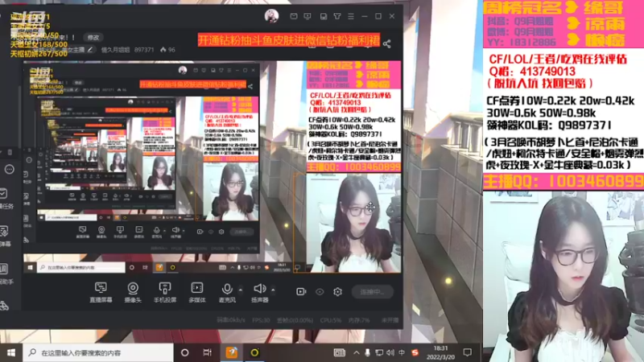Click the 未开播 status text
The height and width of the screenshot is (362, 644).
pos(390,320)
